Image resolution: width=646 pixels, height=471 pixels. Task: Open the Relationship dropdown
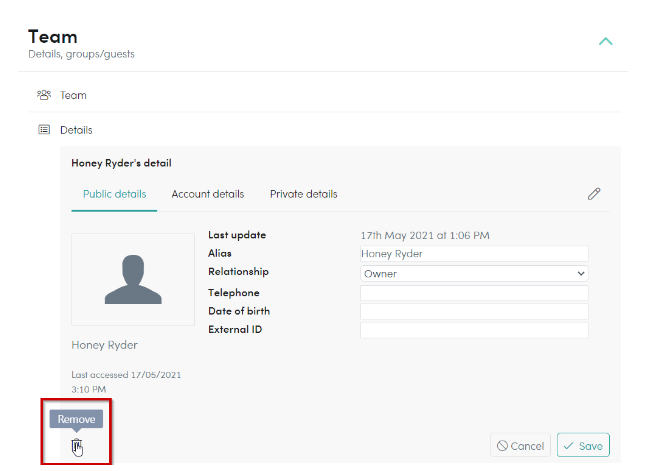coord(474,274)
